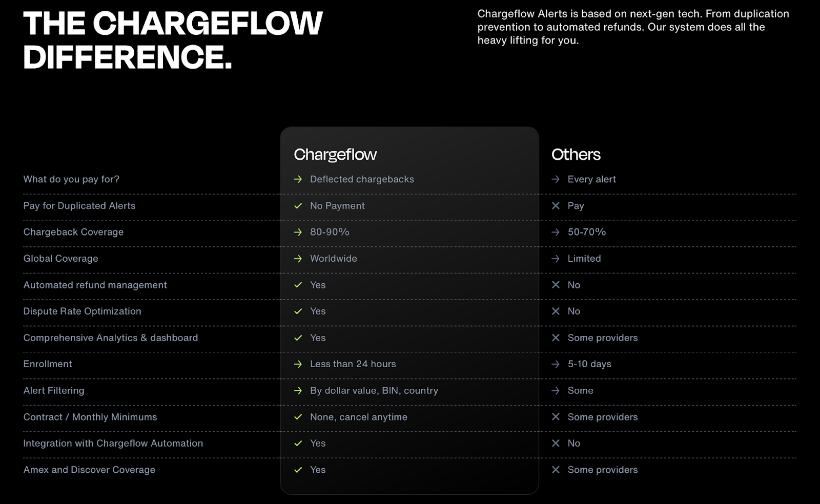Click the 'Chargeback Coverage' row label
The height and width of the screenshot is (504, 820).
(73, 232)
